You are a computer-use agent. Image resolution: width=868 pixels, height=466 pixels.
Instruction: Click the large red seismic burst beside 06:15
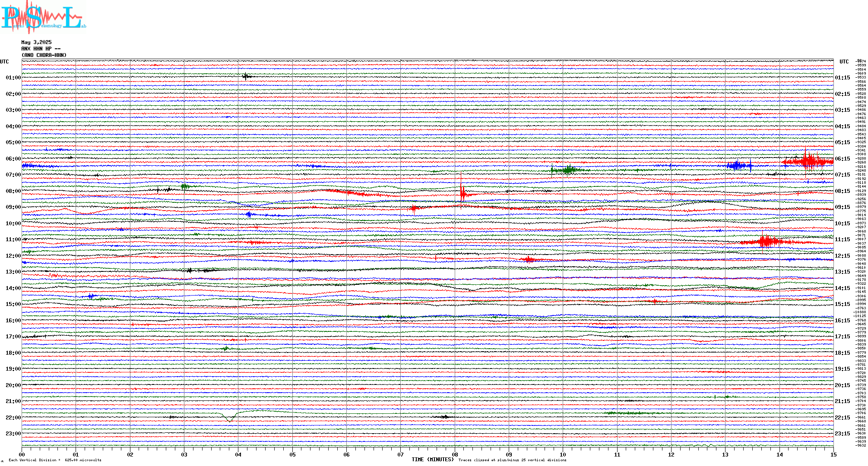[808, 161]
